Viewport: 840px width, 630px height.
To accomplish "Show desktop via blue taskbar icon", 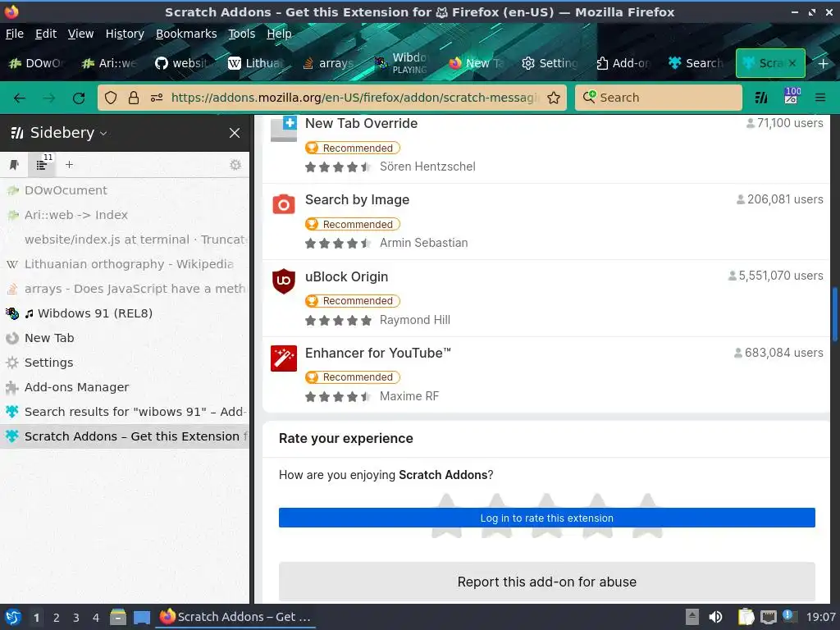I will tap(141, 617).
